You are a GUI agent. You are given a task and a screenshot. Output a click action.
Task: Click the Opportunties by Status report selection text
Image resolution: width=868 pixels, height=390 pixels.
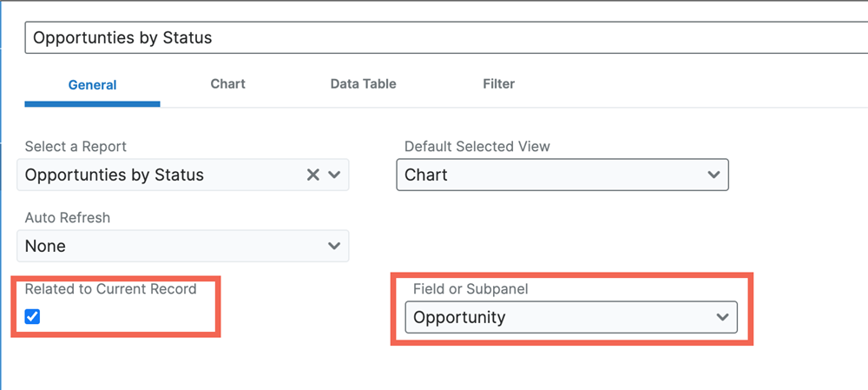click(115, 175)
